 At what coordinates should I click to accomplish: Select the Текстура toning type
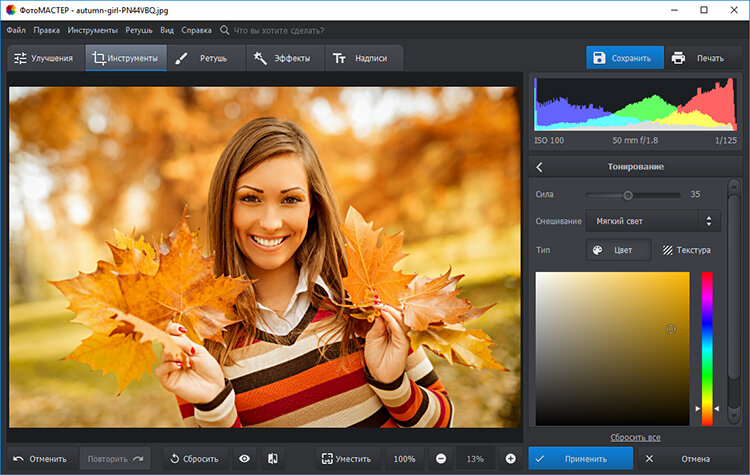[x=686, y=250]
